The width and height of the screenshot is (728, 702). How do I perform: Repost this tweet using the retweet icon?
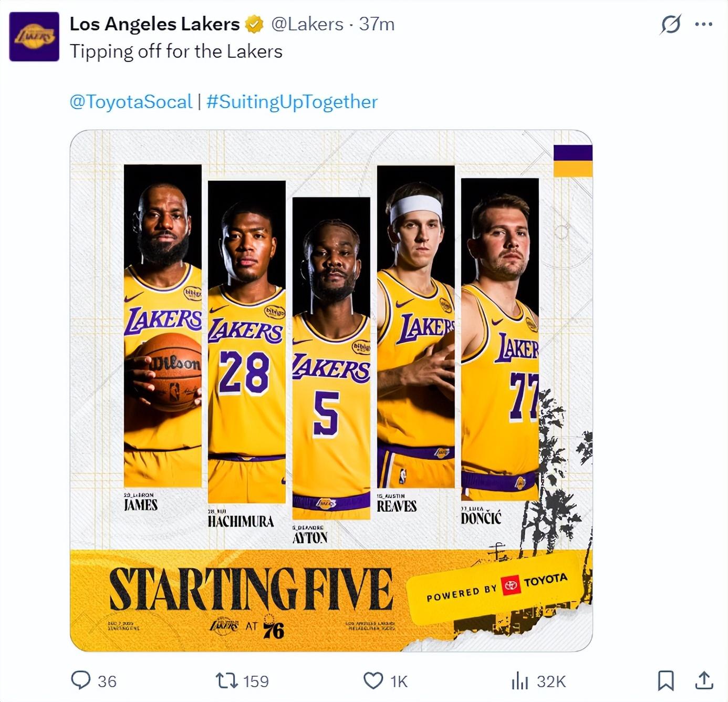226,681
